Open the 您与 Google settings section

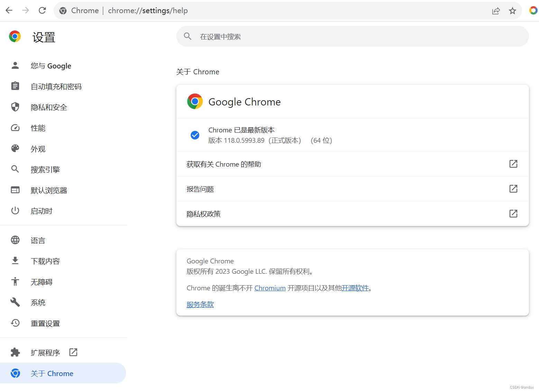point(64,66)
